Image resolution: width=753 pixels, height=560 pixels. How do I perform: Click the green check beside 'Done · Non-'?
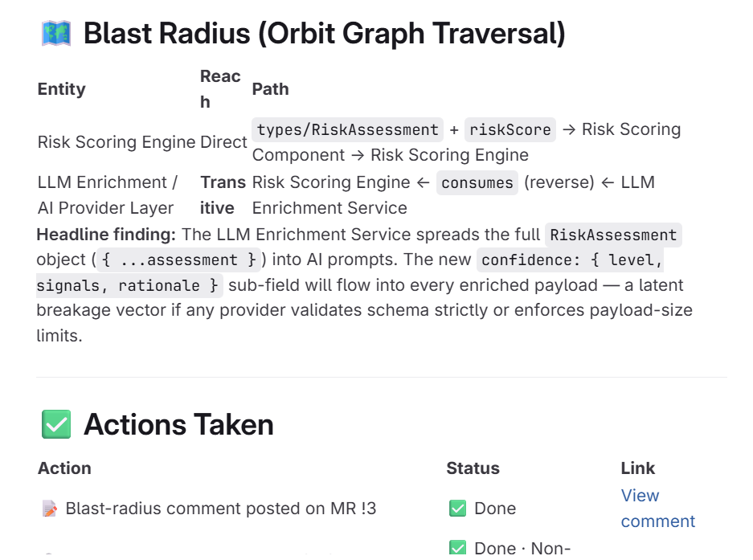457,547
